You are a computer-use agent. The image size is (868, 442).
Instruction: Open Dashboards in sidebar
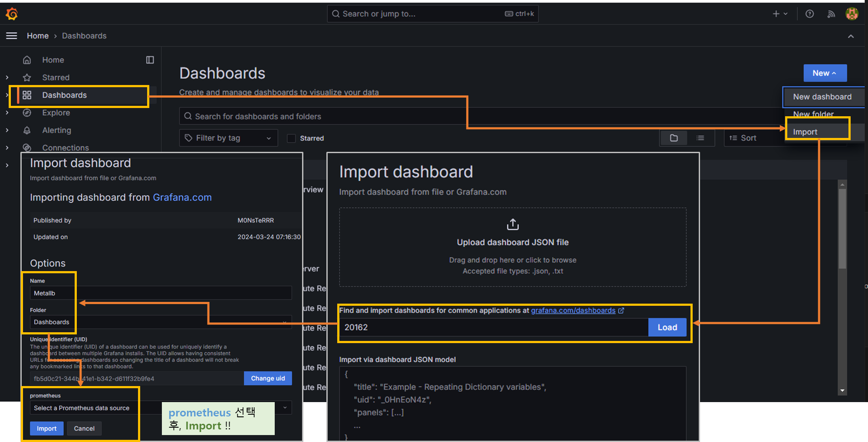point(64,95)
